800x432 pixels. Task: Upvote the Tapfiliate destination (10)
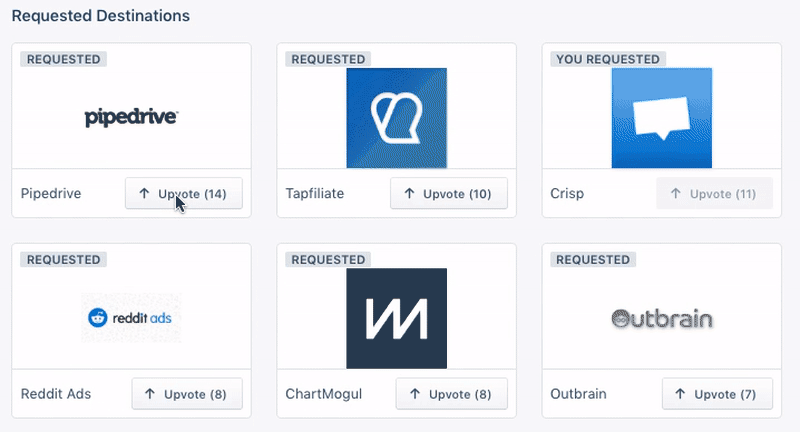point(449,193)
